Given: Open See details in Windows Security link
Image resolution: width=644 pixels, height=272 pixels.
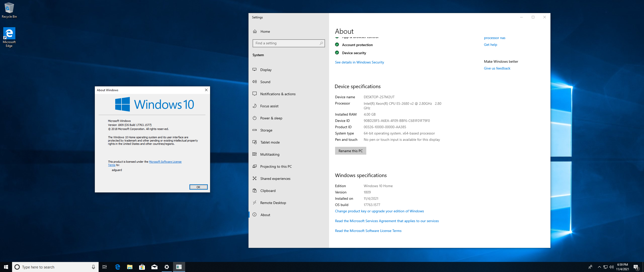Looking at the screenshot, I should [359, 62].
